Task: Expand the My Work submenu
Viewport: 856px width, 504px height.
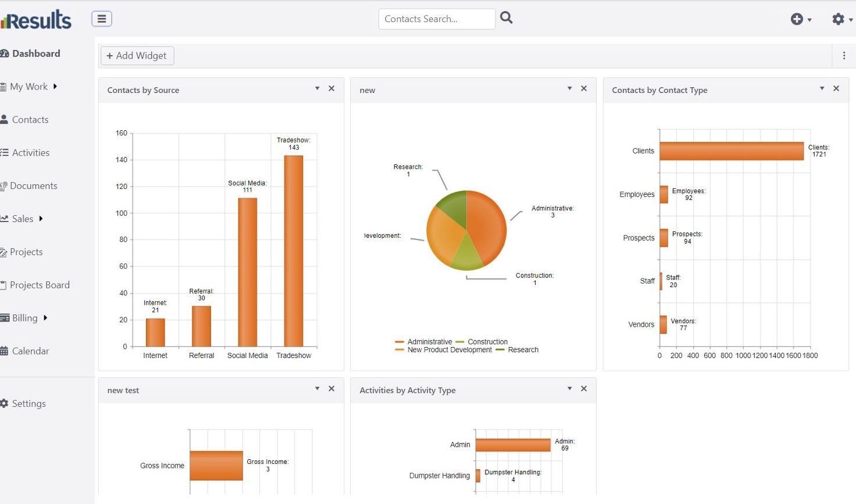Action: pos(56,86)
